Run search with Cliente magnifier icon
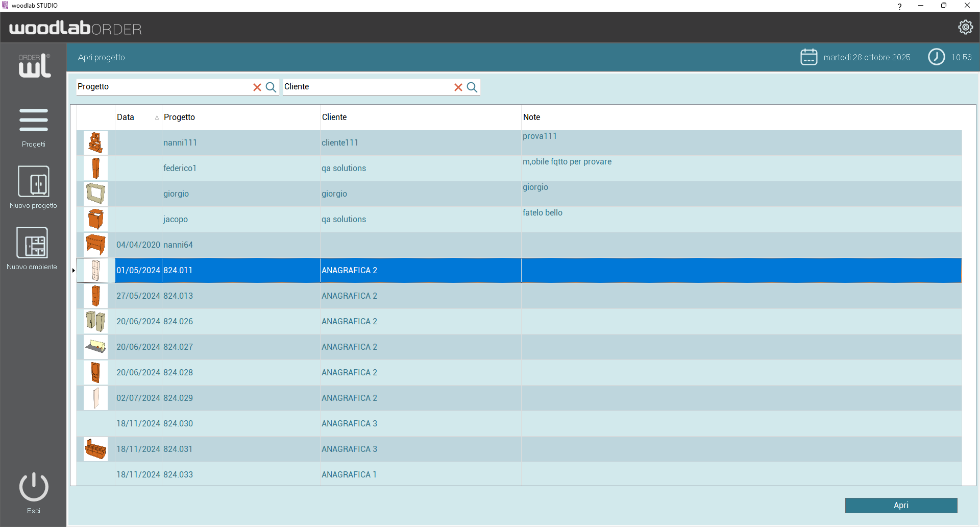 click(x=472, y=87)
